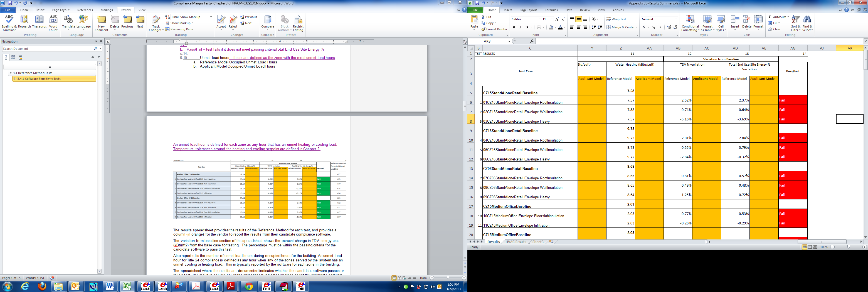Click Wrap Text in Excel

pyautogui.click(x=616, y=19)
